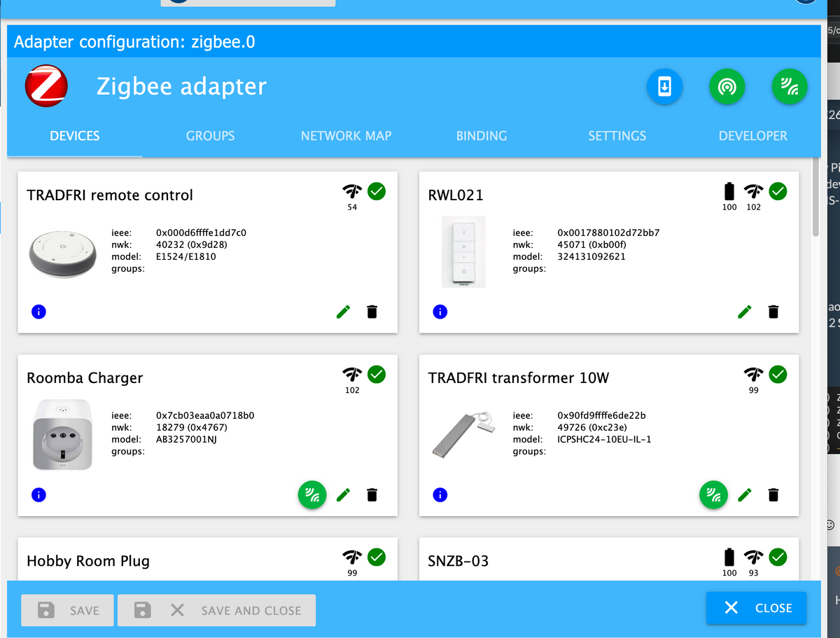The image size is (840, 638).
Task: Click signal strength icon on TRADFRI remote control
Action: click(352, 190)
